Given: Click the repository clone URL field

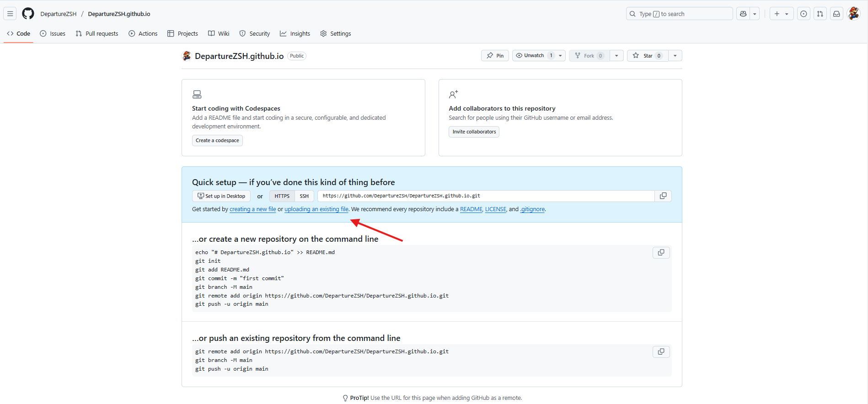Looking at the screenshot, I should [486, 196].
